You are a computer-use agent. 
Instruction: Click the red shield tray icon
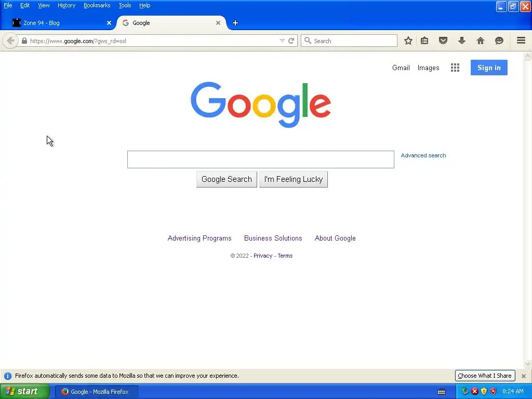[494, 392]
